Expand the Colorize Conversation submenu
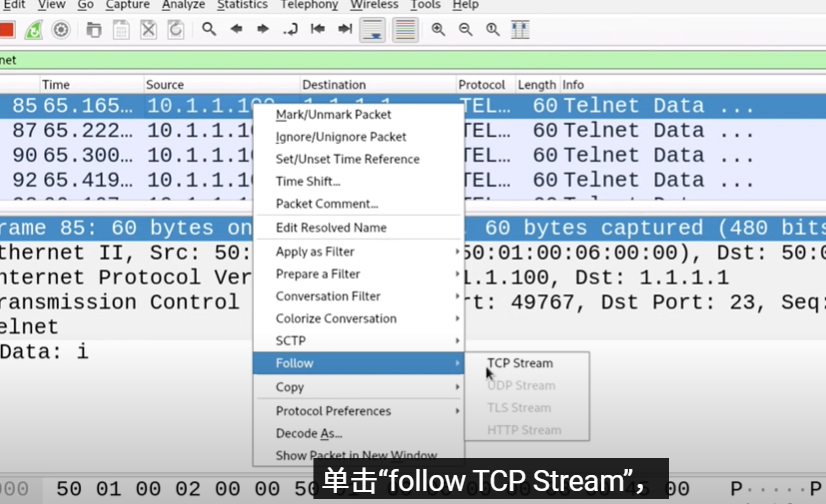The image size is (826, 504). (x=336, y=318)
